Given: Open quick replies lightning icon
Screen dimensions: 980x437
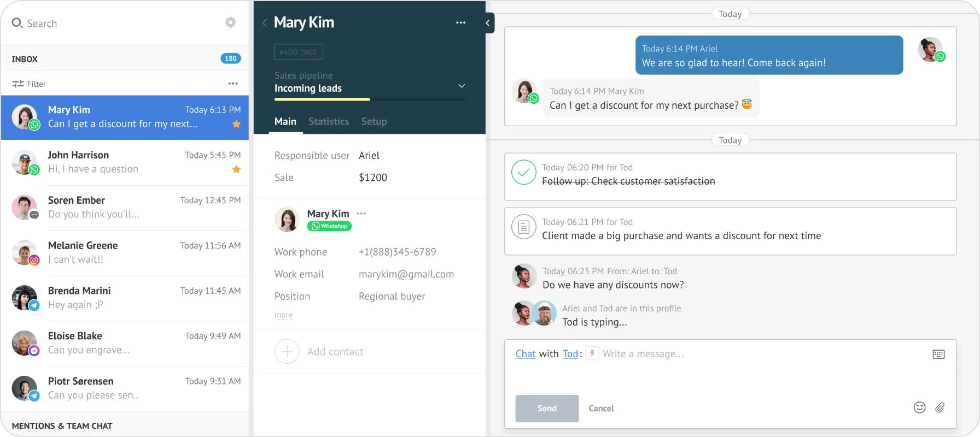Looking at the screenshot, I should [592, 353].
